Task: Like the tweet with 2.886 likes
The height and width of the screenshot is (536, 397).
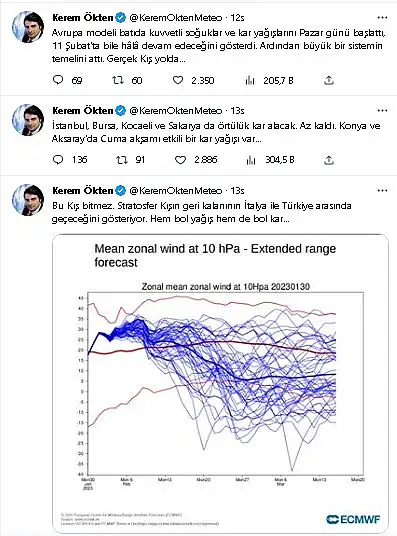Action: [x=181, y=160]
